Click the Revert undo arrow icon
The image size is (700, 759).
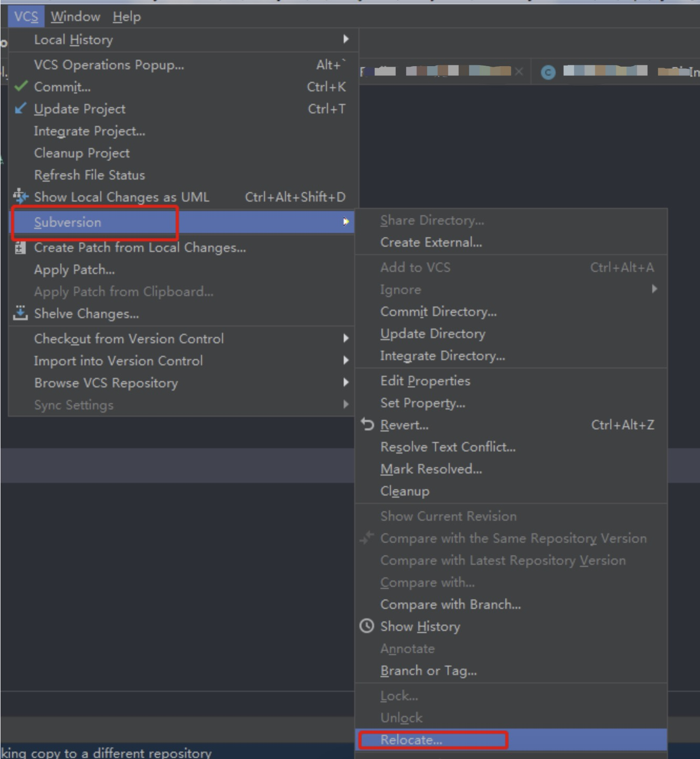367,425
